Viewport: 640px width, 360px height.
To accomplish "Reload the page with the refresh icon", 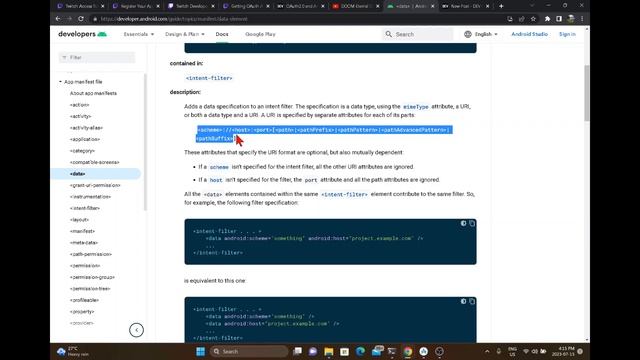I will [x=81, y=19].
